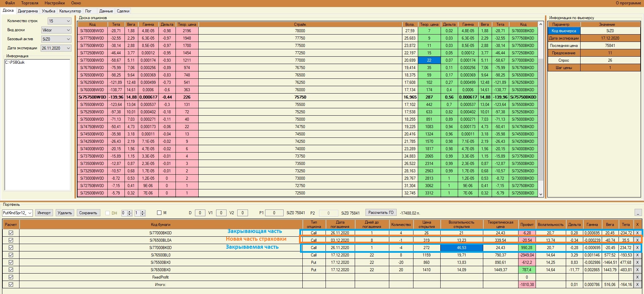
Task: Toggle calculation checkbox for Si76500BX0
Action: pyautogui.click(x=11, y=270)
